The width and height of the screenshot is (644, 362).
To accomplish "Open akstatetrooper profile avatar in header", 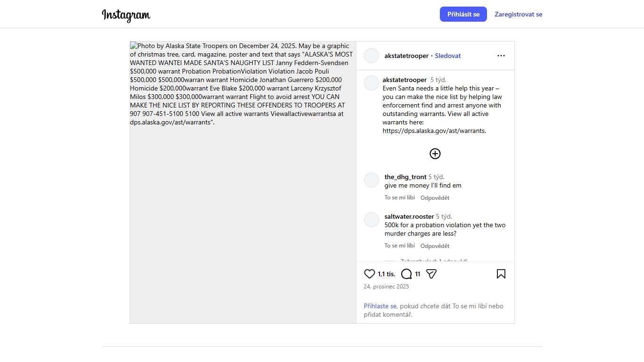I will (x=372, y=56).
